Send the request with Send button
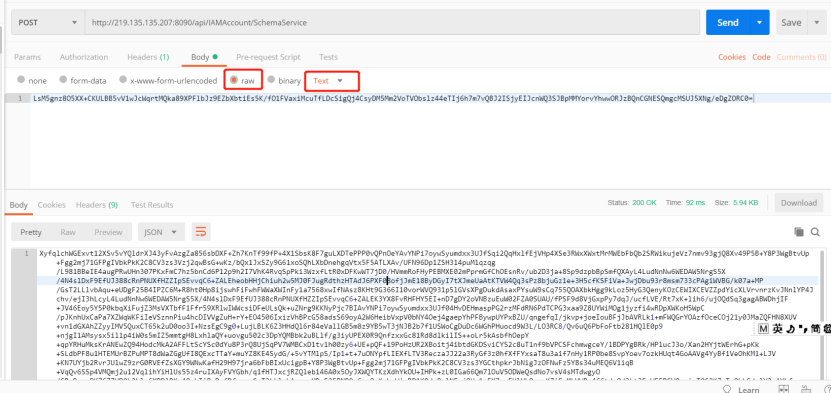Viewport: 831px width, 393px height. (728, 22)
